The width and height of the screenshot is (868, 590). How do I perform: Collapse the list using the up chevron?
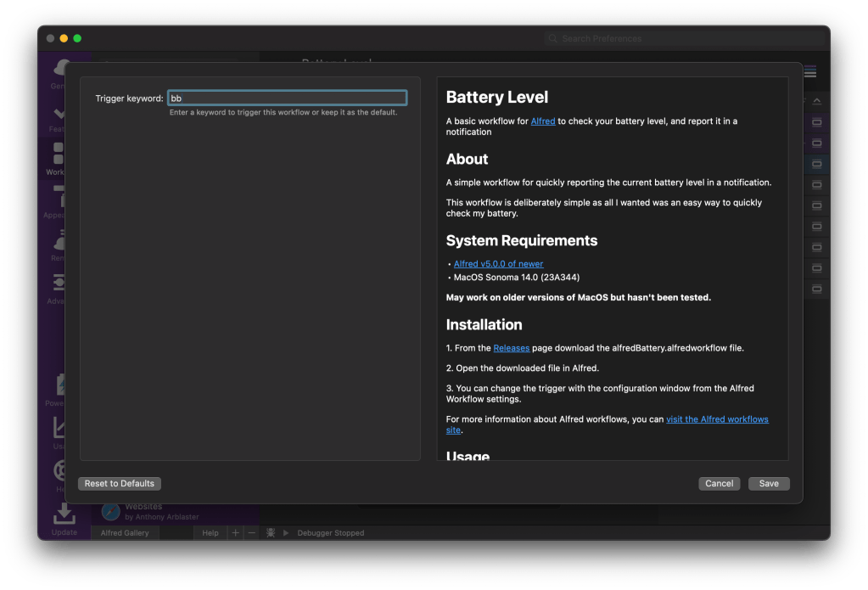click(x=817, y=101)
